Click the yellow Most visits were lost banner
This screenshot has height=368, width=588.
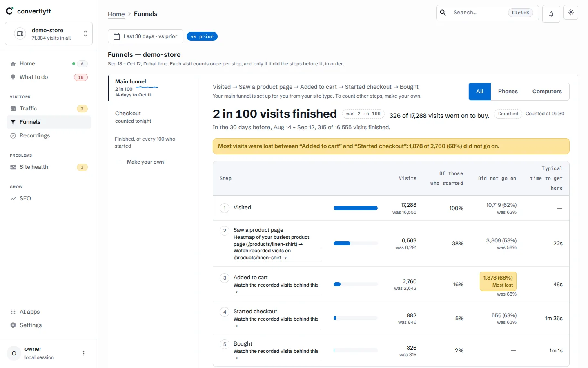[391, 146]
